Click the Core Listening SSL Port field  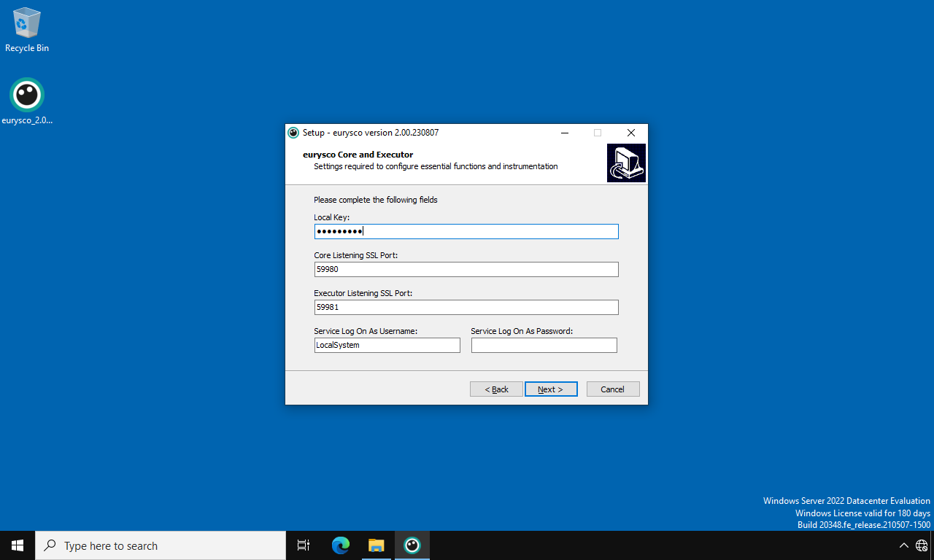click(x=466, y=270)
